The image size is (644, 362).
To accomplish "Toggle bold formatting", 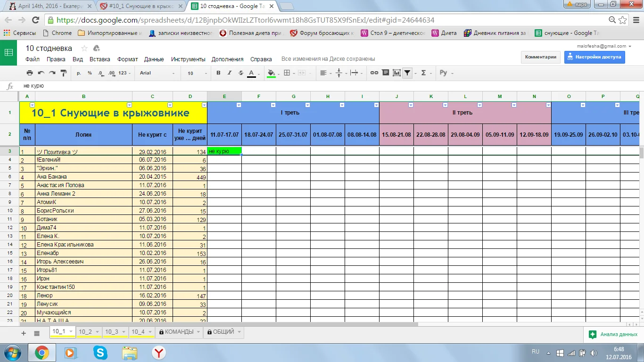I will click(x=218, y=73).
